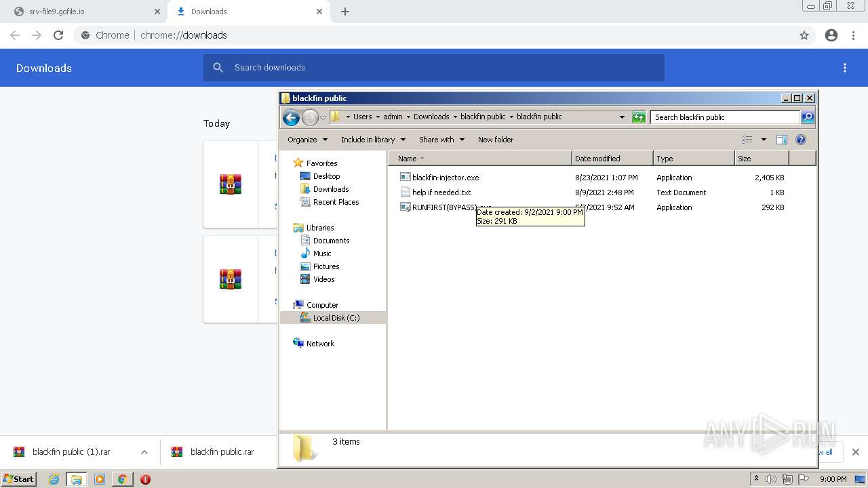Click Windows Start button
This screenshot has height=488, width=868.
pos(19,479)
